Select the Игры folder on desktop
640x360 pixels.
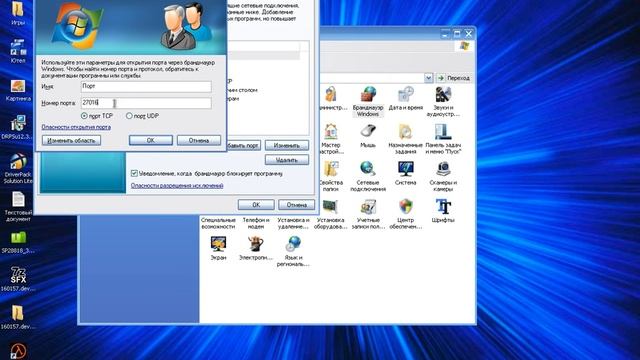(x=18, y=13)
